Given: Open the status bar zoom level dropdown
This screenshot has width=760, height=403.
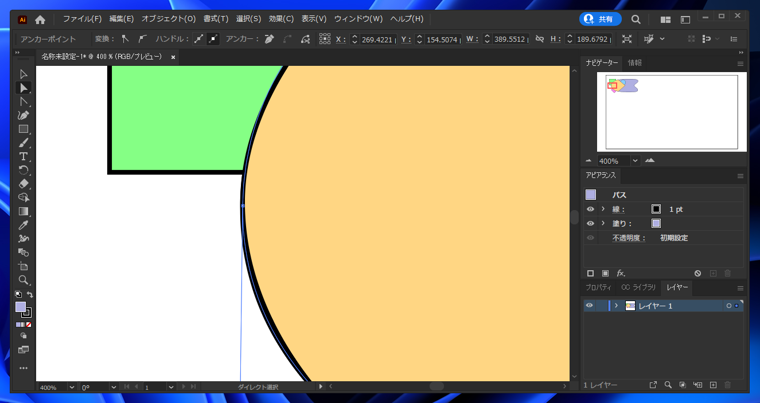Looking at the screenshot, I should coord(71,387).
